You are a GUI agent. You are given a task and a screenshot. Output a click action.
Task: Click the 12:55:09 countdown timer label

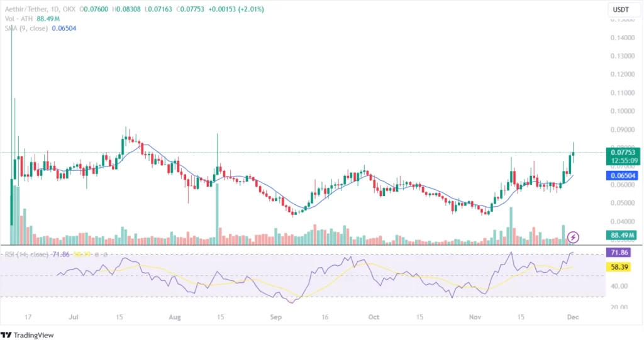[x=624, y=160]
